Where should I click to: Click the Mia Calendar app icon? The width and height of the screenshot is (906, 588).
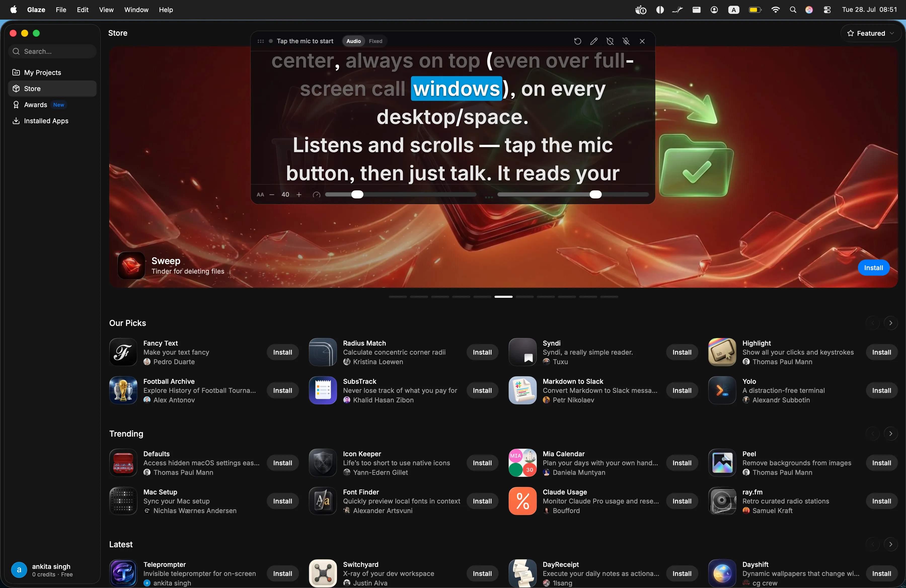(522, 463)
